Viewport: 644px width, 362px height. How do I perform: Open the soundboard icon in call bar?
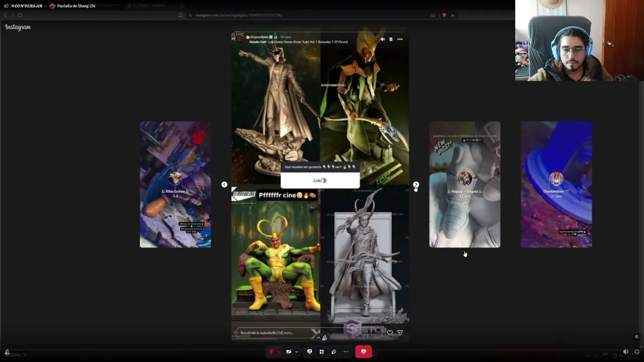click(334, 352)
